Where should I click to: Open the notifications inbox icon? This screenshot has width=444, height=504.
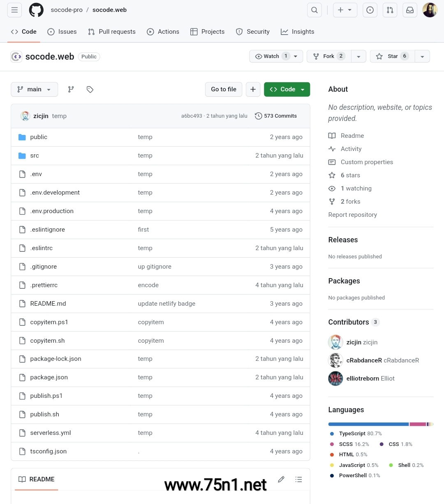coord(410,10)
